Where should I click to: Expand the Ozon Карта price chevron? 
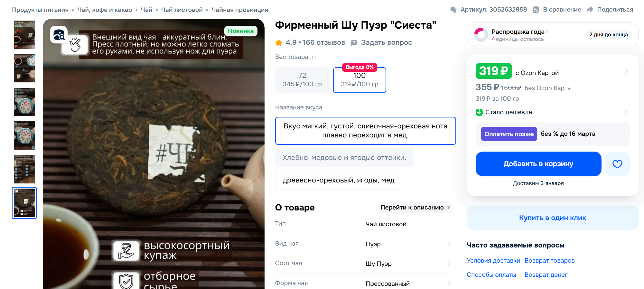click(626, 71)
